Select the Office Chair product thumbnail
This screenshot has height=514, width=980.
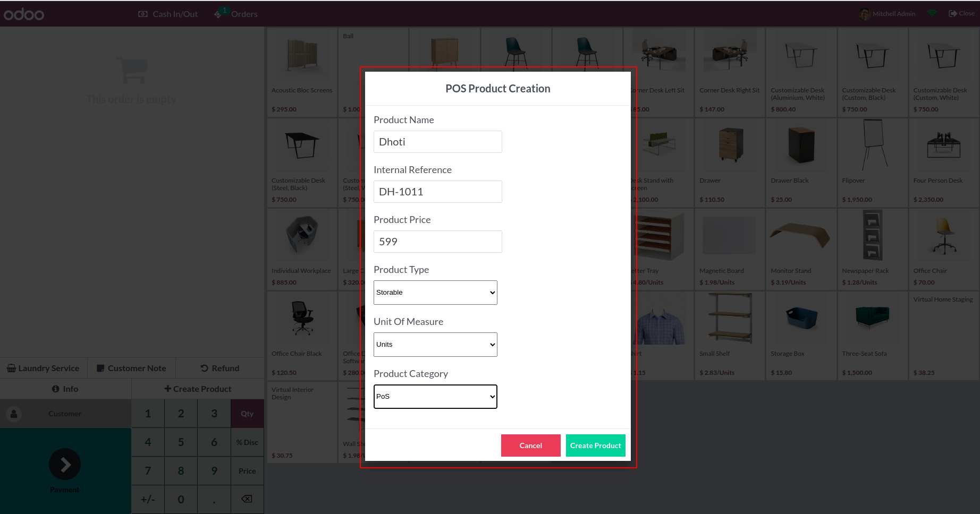(943, 239)
